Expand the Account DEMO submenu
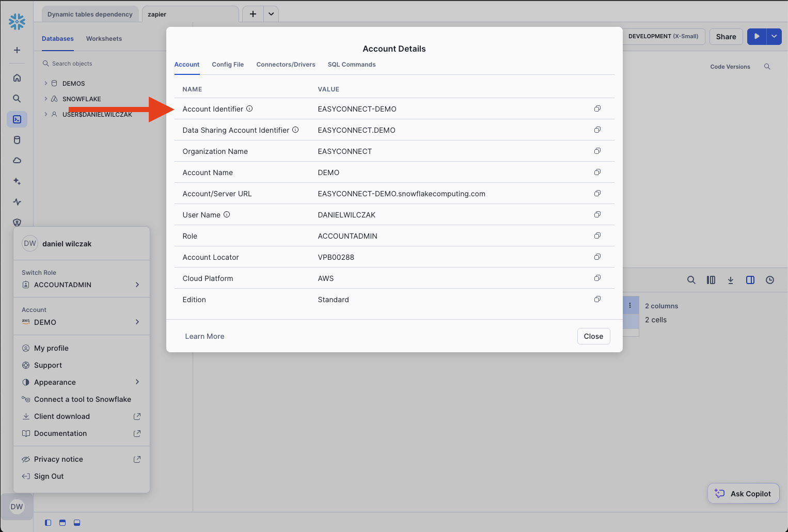Screen dimensions: 788x532 click(x=82, y=322)
